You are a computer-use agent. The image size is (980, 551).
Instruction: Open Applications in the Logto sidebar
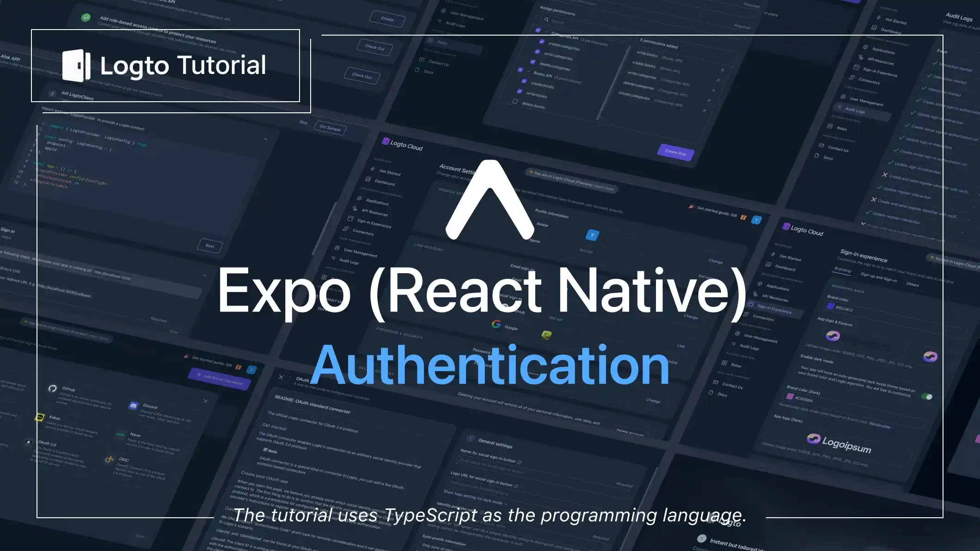[x=378, y=202]
